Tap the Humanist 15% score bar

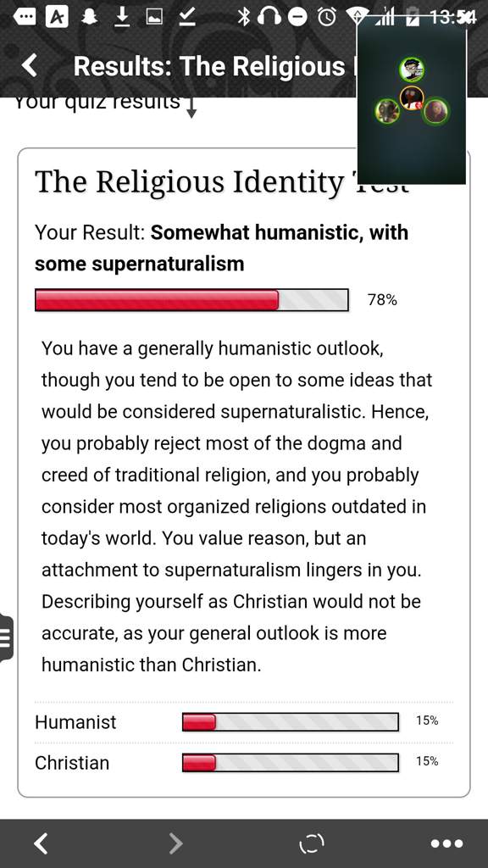tap(291, 722)
